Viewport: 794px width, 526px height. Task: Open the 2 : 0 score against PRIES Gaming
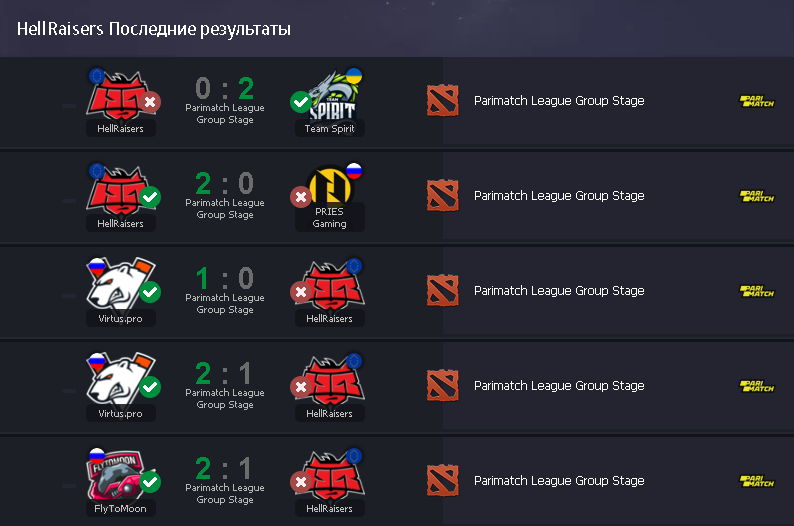pos(225,183)
